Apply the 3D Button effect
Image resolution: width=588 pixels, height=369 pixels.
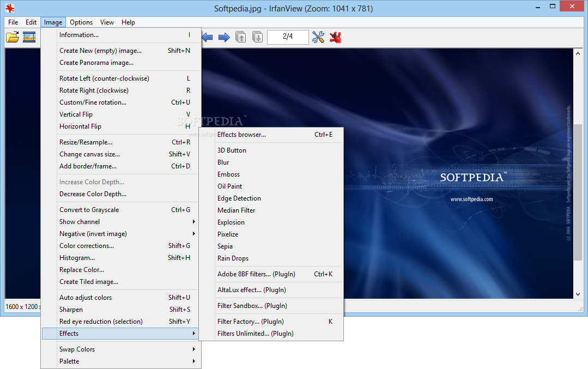271,150
